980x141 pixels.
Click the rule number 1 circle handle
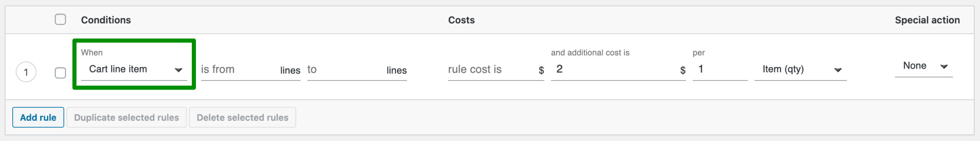(26, 72)
